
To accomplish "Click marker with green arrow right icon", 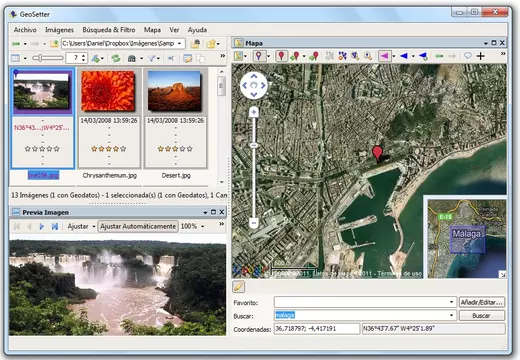I will click(314, 56).
